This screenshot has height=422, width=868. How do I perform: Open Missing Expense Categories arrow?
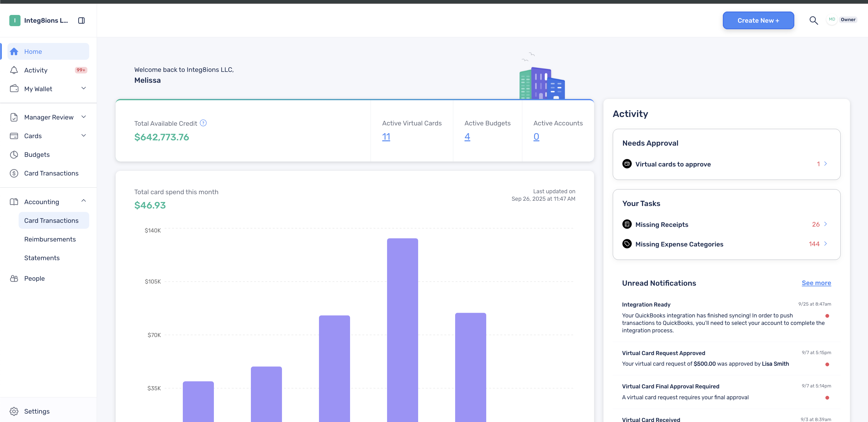point(825,244)
